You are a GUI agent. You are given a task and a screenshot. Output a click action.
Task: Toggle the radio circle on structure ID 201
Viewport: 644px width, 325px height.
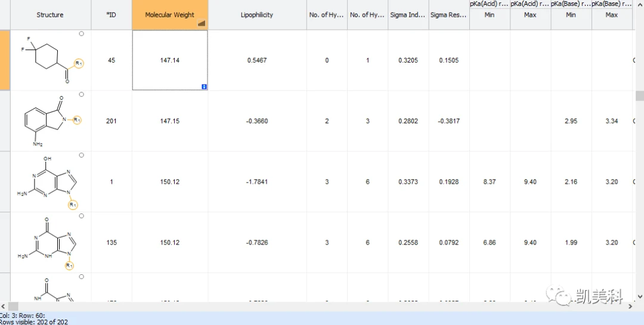[x=81, y=94]
